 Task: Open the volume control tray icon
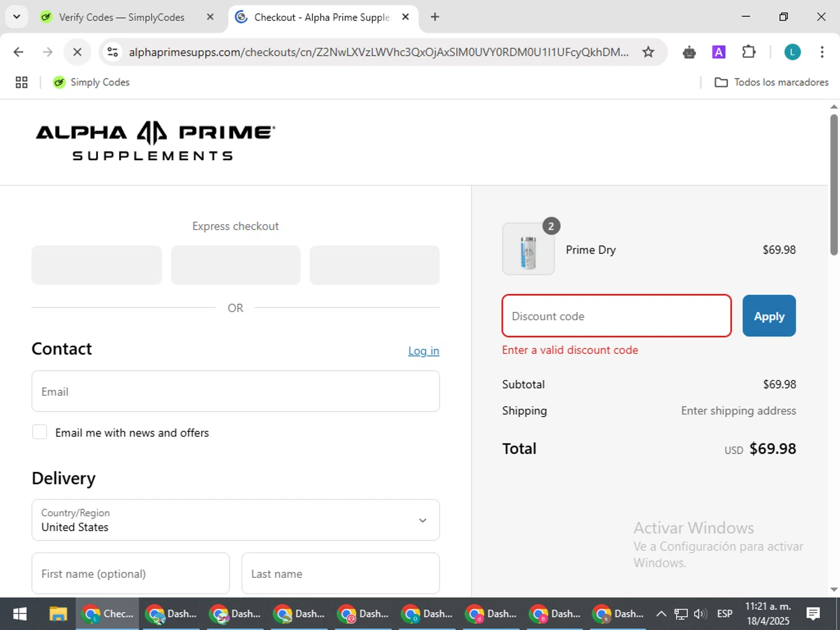[x=700, y=614]
